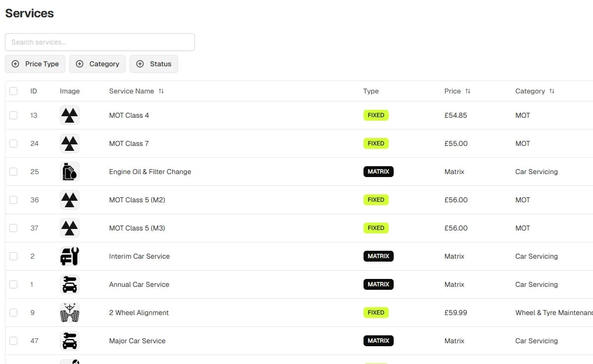Select the wrench icon for Interim Car Service
Image resolution: width=593 pixels, height=364 pixels.
click(69, 256)
